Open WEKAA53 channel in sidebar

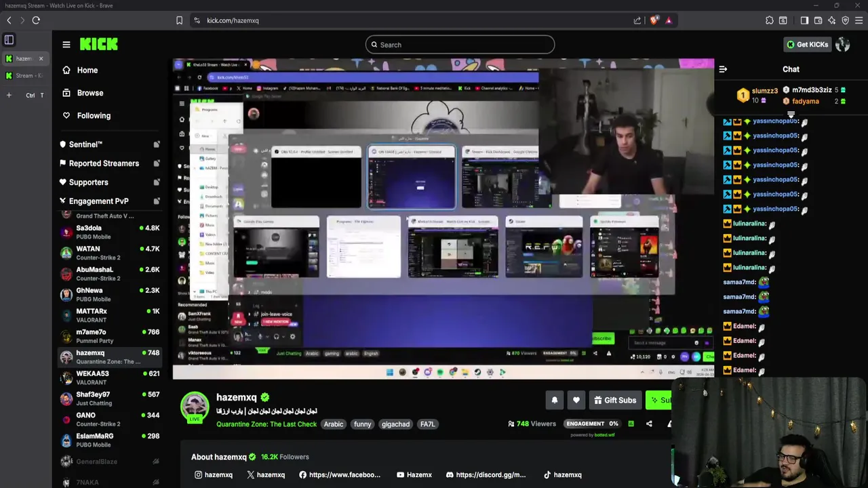(x=110, y=378)
